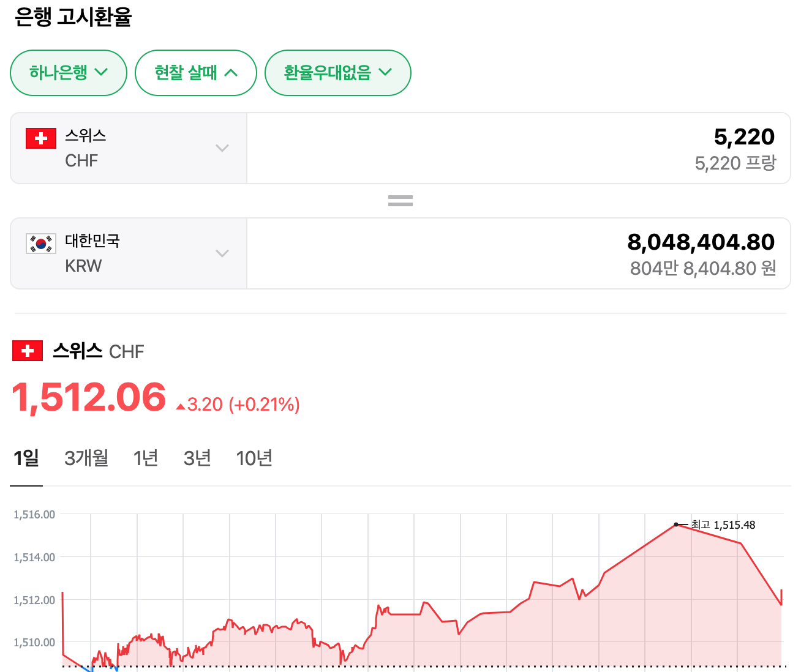The height and width of the screenshot is (672, 801).
Task: Collapse the 현찰 살때 dropdown
Action: 195,73
